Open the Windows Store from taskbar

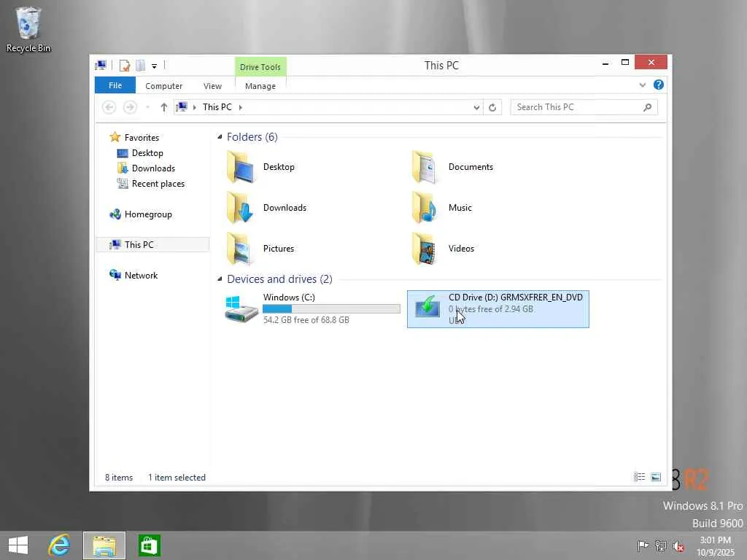click(149, 545)
